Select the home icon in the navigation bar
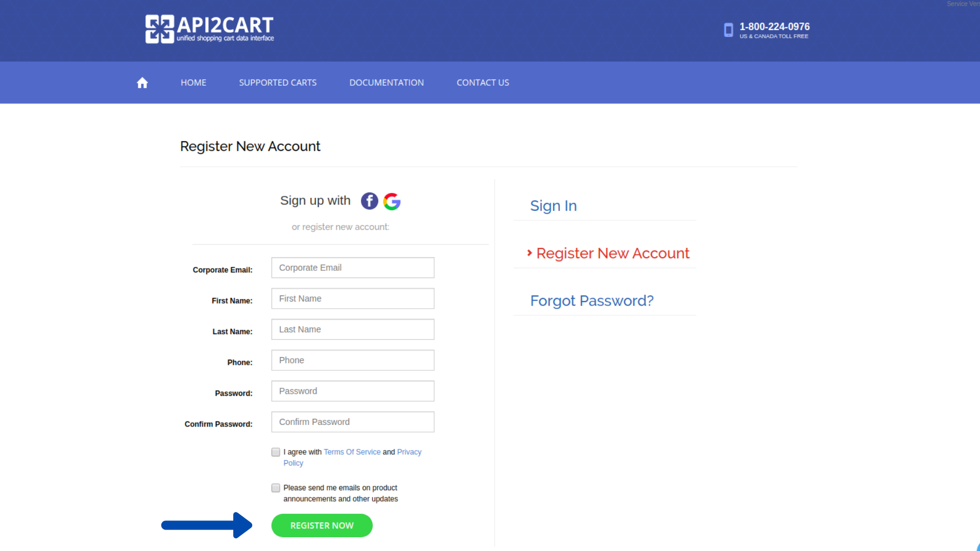 pyautogui.click(x=142, y=82)
